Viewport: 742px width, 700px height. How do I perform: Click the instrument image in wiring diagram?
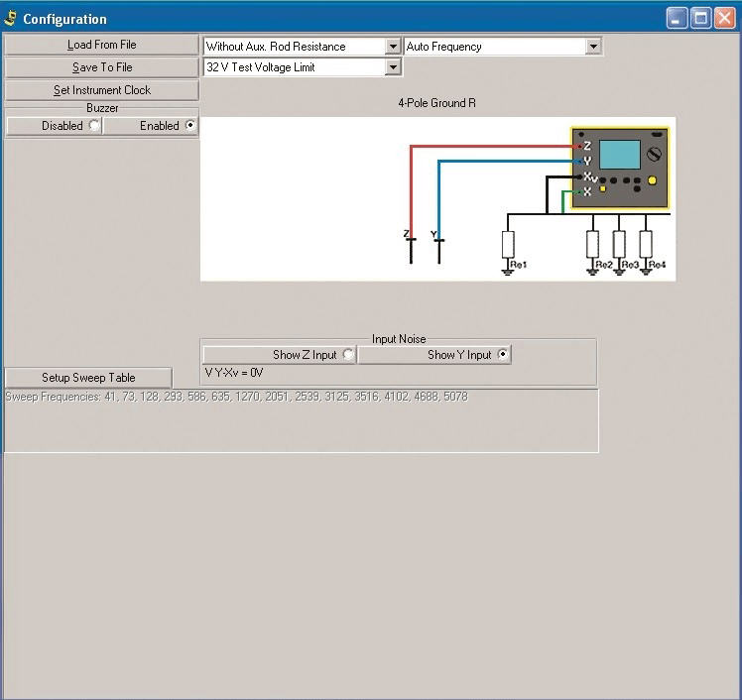tap(620, 168)
